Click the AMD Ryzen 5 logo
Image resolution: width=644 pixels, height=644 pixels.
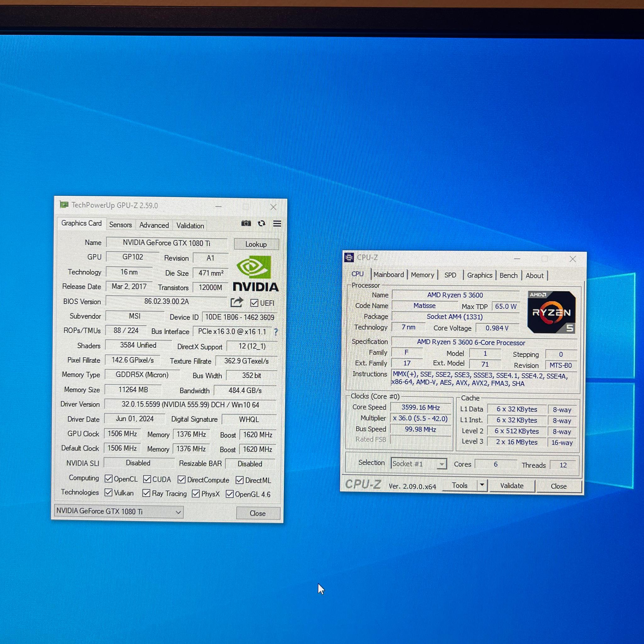pyautogui.click(x=551, y=312)
